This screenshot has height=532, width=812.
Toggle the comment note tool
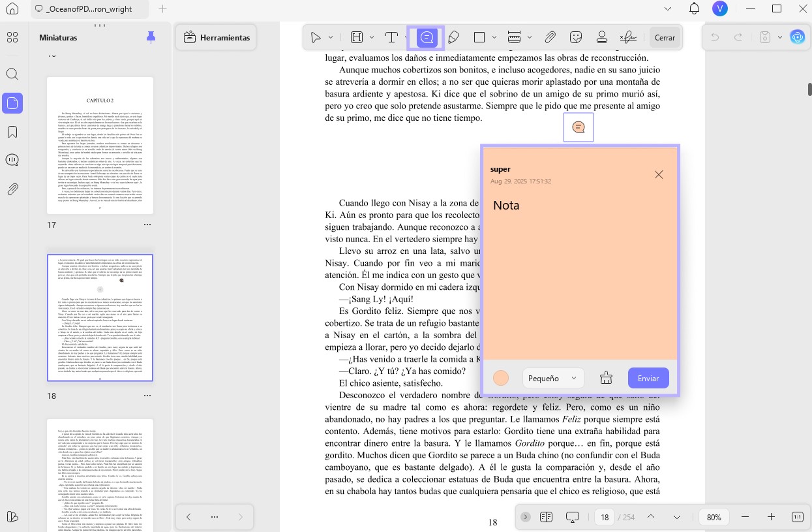click(426, 38)
